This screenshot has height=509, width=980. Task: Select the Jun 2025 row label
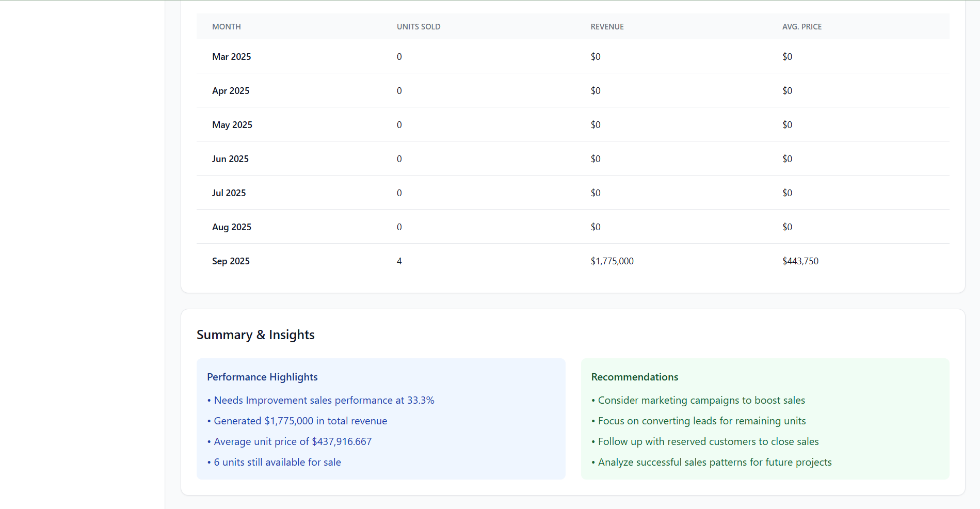point(230,159)
